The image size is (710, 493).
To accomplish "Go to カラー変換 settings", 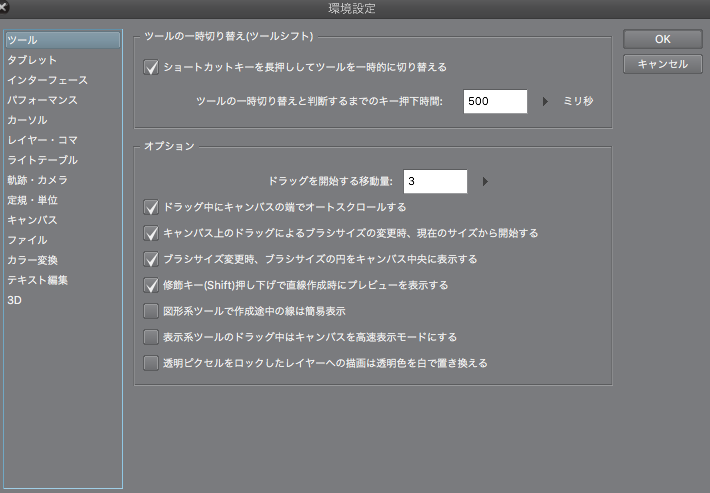I will (x=33, y=260).
